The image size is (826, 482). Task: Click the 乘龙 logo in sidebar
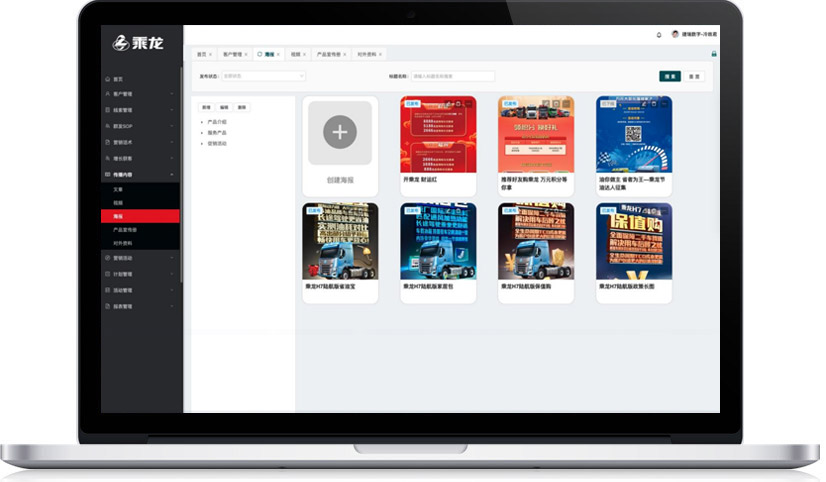pyautogui.click(x=140, y=42)
